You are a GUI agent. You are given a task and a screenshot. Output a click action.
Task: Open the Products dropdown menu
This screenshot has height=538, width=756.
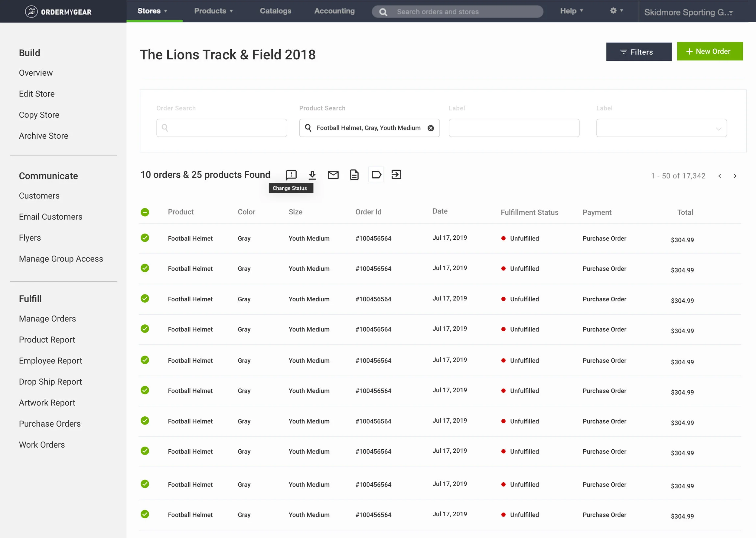(213, 11)
